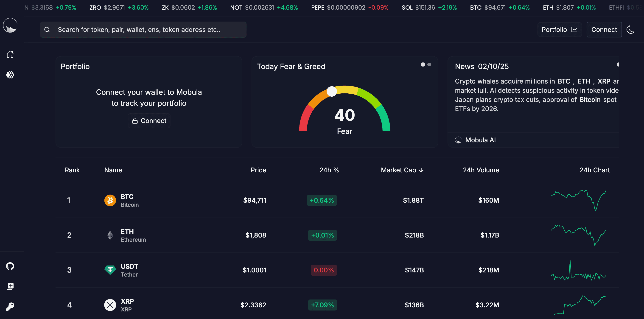Select first Fear & Greed slide dot

tap(423, 64)
